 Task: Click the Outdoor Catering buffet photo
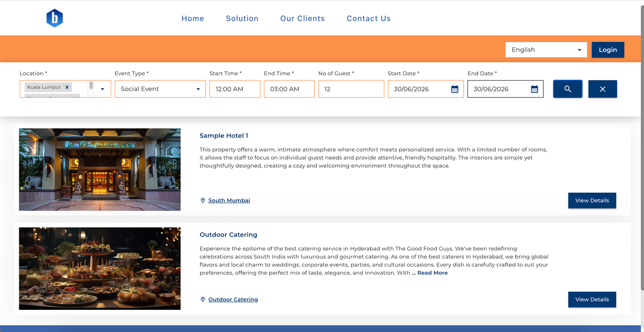click(x=100, y=268)
